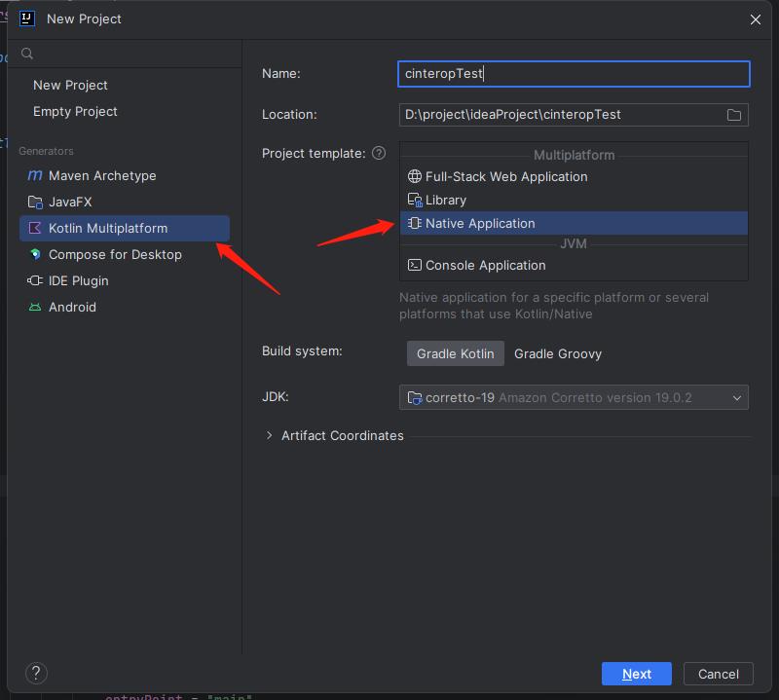Viewport: 779px width, 700px height.
Task: Click the JavaFX generator icon
Action: pyautogui.click(x=35, y=202)
